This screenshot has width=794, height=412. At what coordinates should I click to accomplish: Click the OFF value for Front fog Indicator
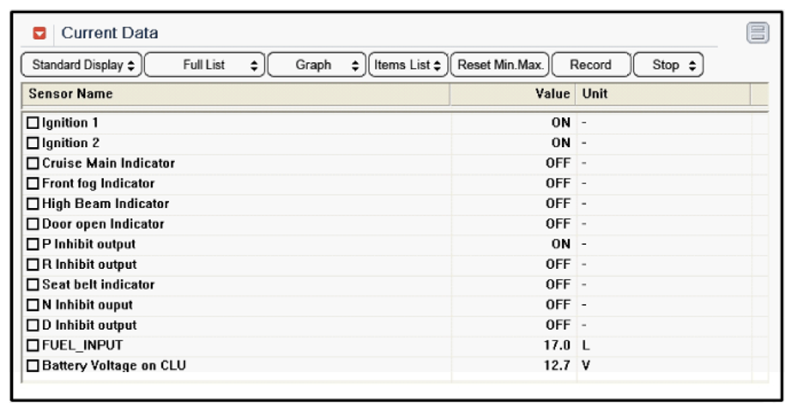point(558,184)
